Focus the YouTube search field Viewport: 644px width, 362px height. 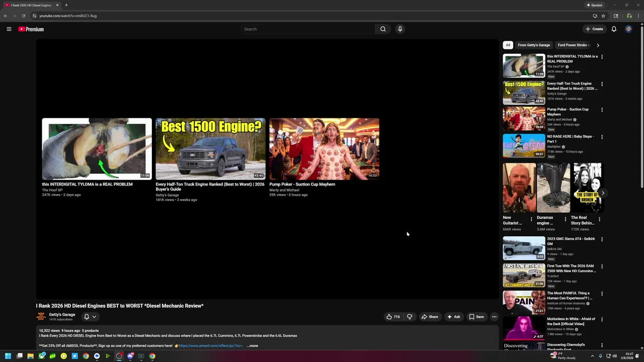point(308,29)
